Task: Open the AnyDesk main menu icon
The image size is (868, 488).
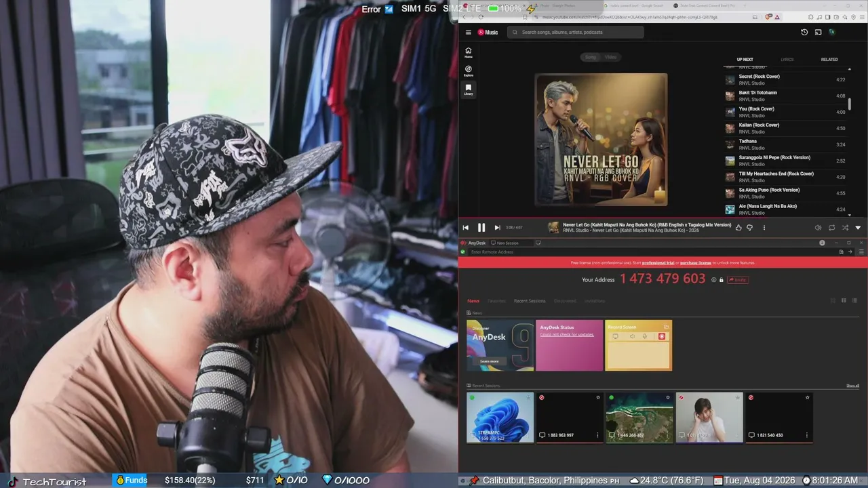Action: pos(862,252)
